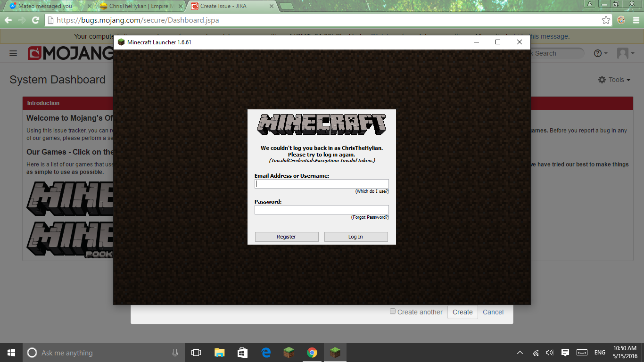The width and height of the screenshot is (644, 362).
Task: Launch Microsoft Edge from the taskbar
Action: 265,353
